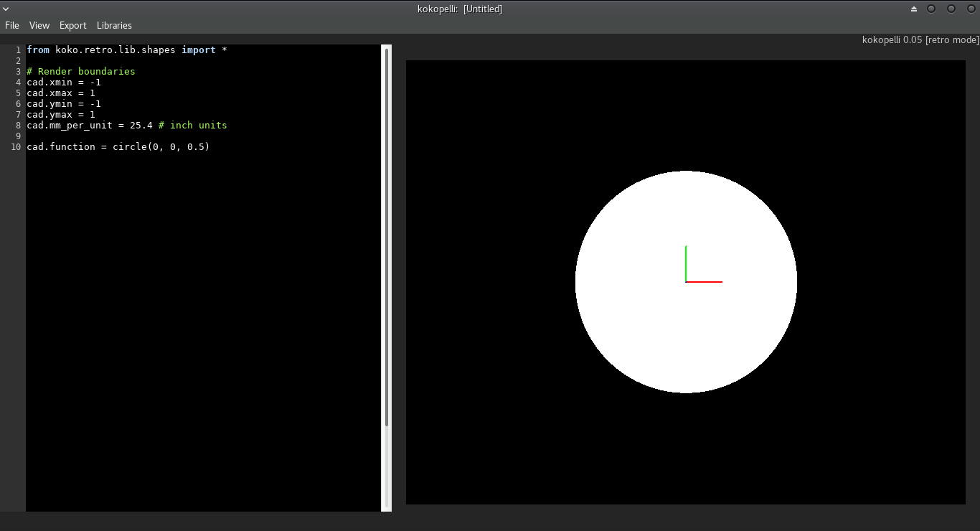Click the green Y axis line
Screen dimensions: 980x531
click(x=686, y=263)
